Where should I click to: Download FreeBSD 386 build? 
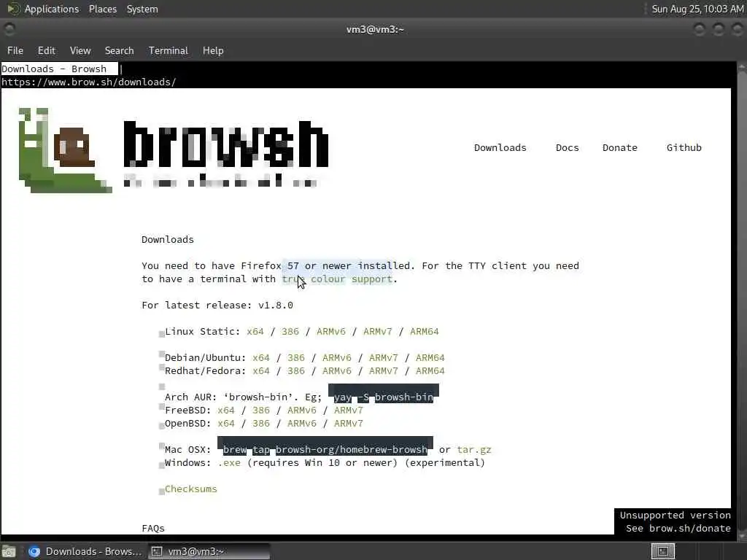261,411
